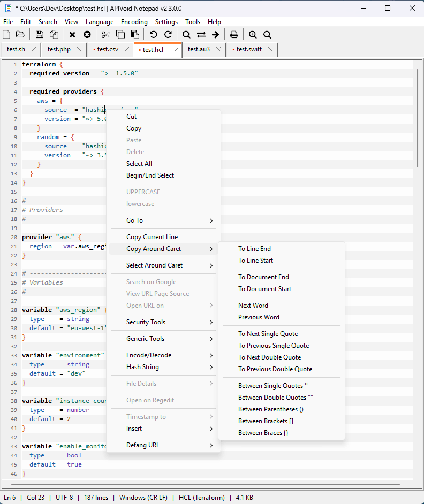Click the Find magnifier icon
Viewport: 424px width, 504px height.
click(x=186, y=34)
